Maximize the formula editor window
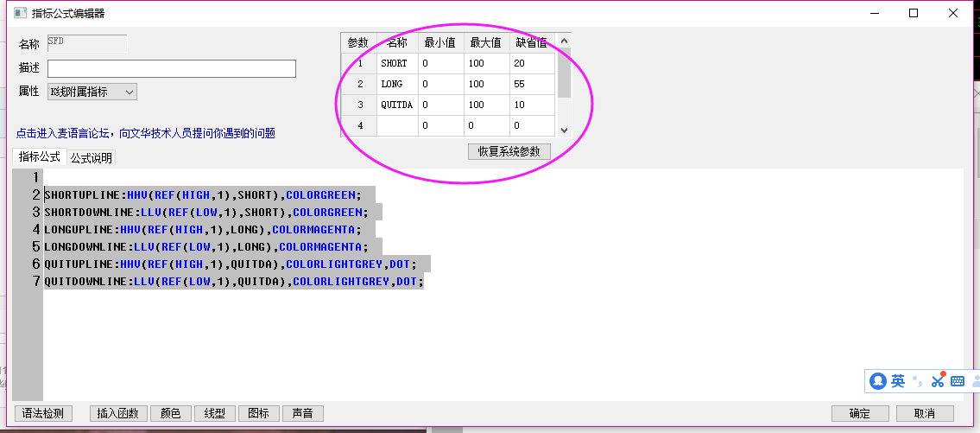Screen dimensions: 980x433 click(x=914, y=13)
